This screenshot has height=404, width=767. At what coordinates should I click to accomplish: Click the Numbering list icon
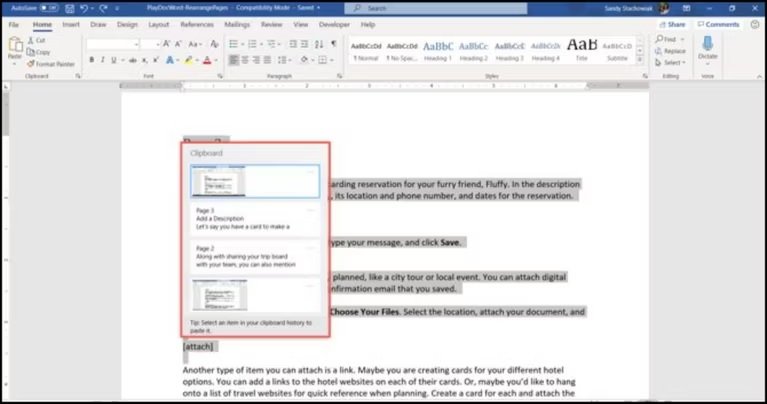[x=252, y=44]
